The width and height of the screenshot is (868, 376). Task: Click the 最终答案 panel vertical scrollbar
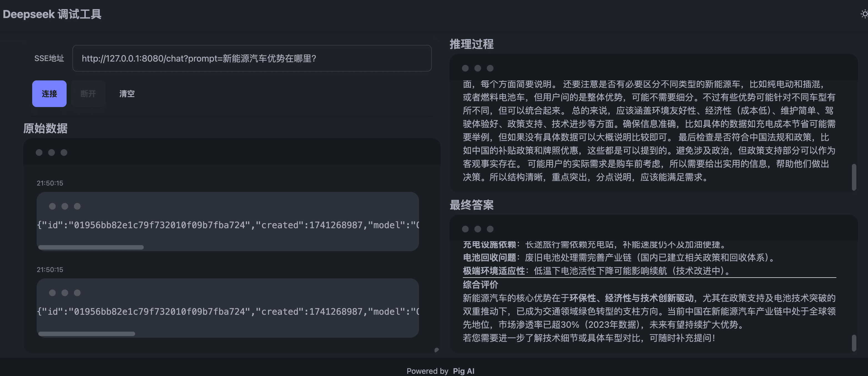[854, 343]
